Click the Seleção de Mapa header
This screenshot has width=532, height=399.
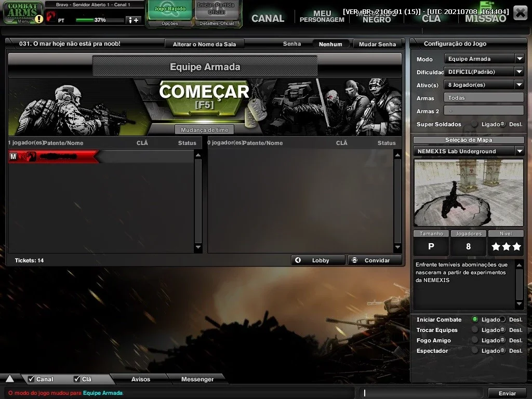click(x=469, y=140)
